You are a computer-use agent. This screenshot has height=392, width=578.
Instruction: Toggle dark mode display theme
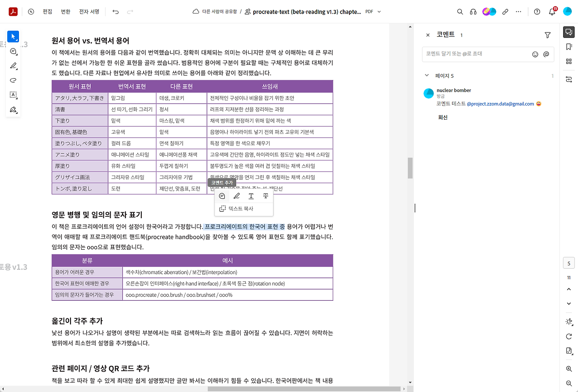click(x=569, y=322)
